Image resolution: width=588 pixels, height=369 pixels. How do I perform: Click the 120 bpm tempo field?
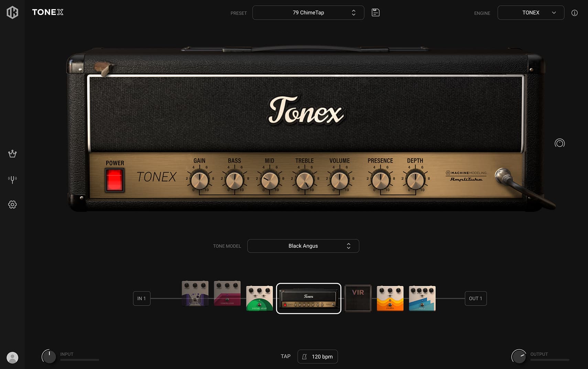coord(317,357)
